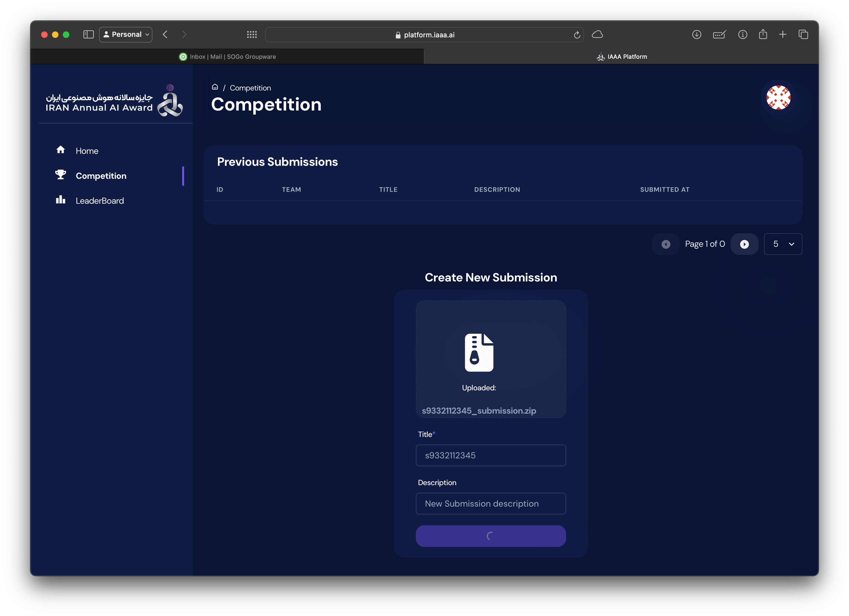The width and height of the screenshot is (849, 616).
Task: Open the Personal profile dropdown
Action: click(x=126, y=34)
